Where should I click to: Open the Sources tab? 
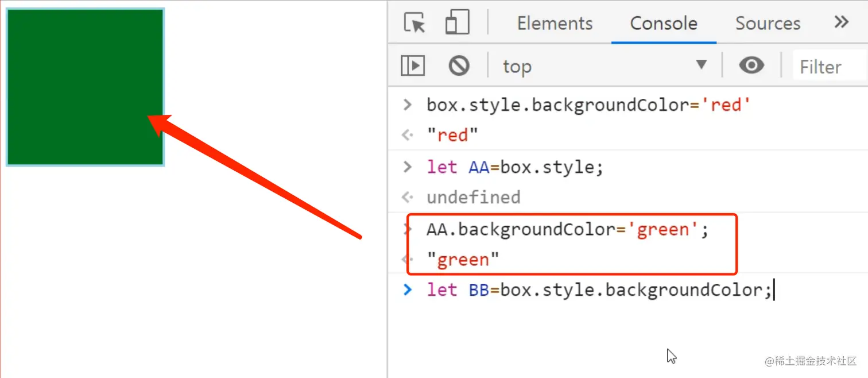pos(768,23)
